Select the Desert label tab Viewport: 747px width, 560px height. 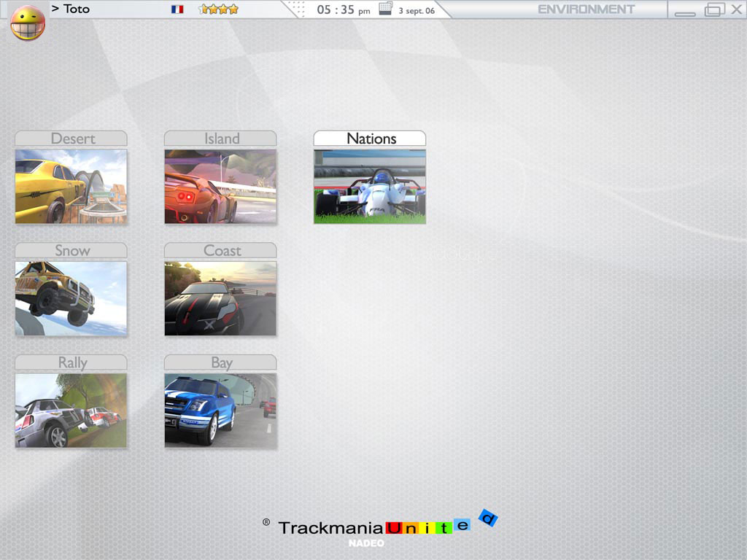coord(71,139)
